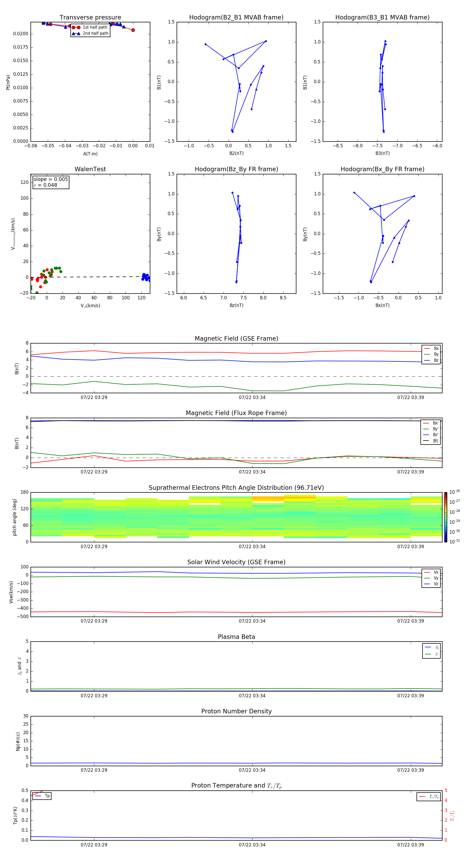Click the 'Bx(nT)' x-axis label
Image resolution: width=473 pixels, height=868 pixels.
click(x=382, y=305)
